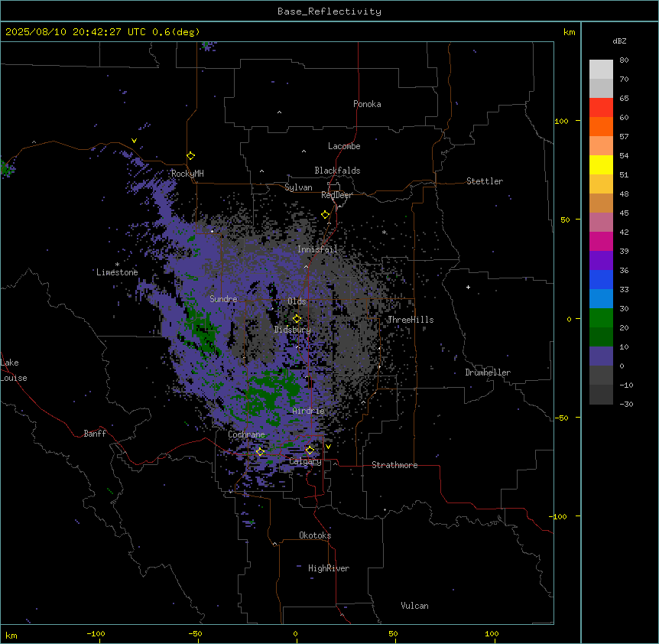
Task: Click the white asterisk above Limestone label
Action: click(117, 265)
